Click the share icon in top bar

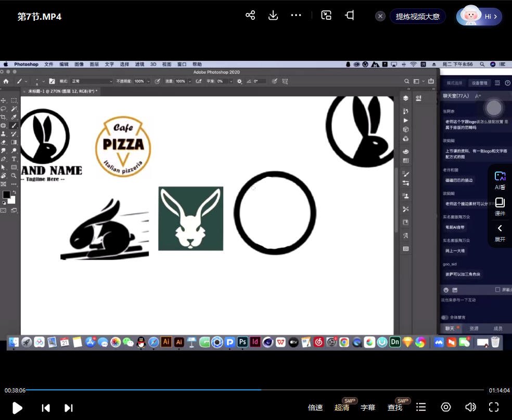pyautogui.click(x=250, y=16)
